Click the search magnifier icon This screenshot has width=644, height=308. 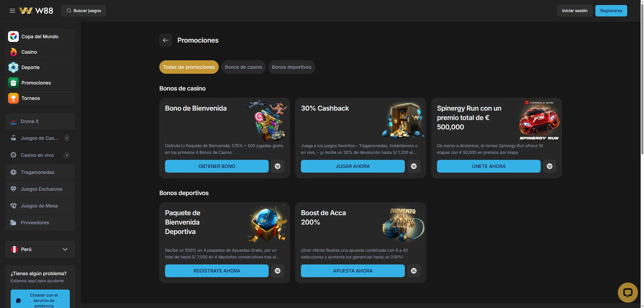(x=69, y=11)
